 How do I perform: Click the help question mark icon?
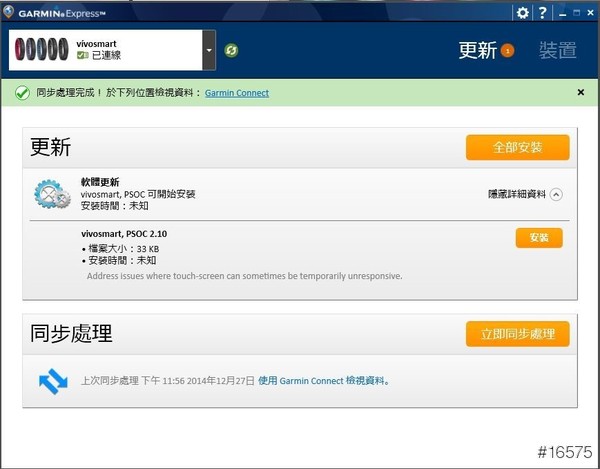(x=543, y=13)
